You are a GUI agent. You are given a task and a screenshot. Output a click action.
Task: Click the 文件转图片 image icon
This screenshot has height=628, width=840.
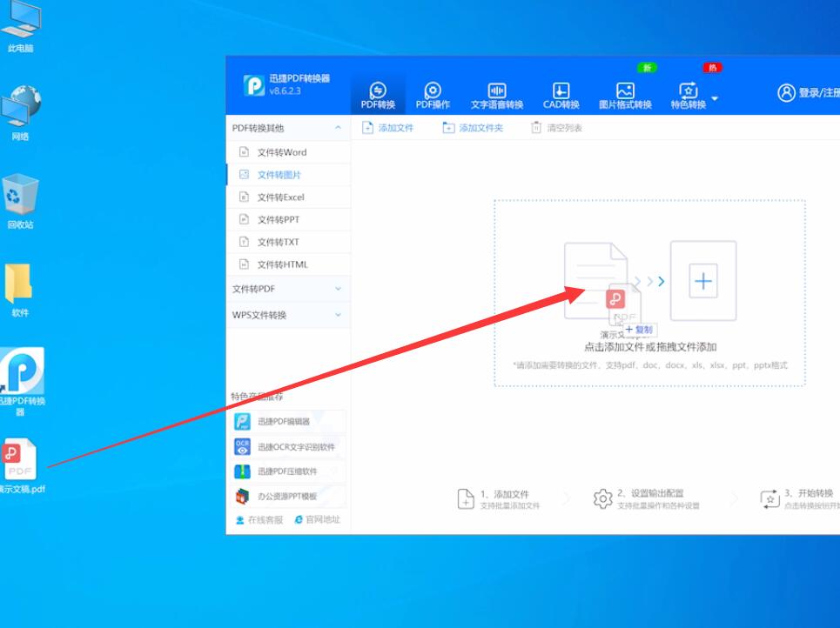(244, 175)
